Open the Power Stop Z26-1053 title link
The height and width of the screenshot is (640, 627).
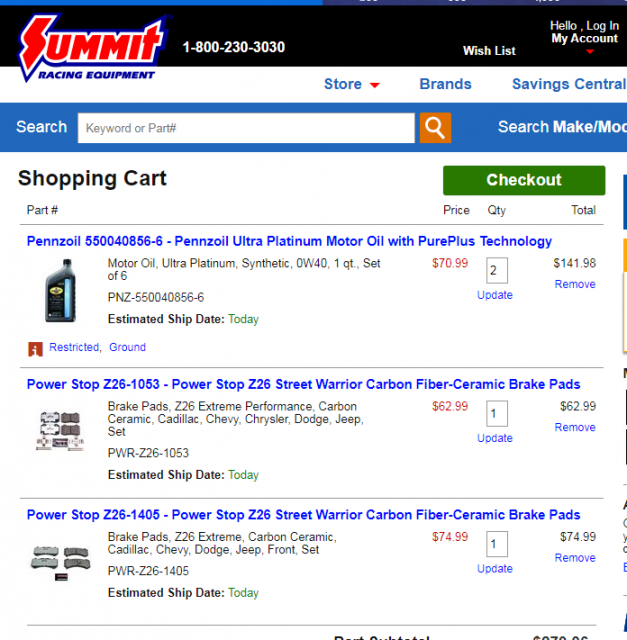pyautogui.click(x=303, y=384)
